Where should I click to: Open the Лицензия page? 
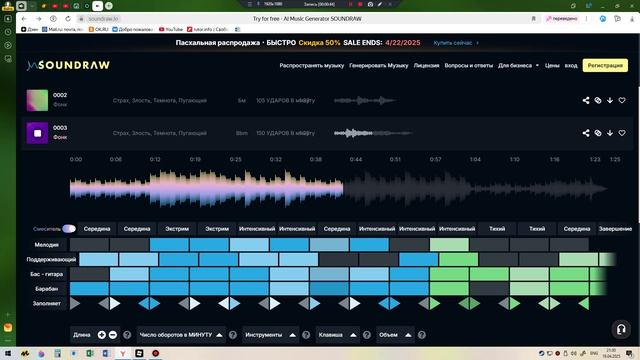426,66
